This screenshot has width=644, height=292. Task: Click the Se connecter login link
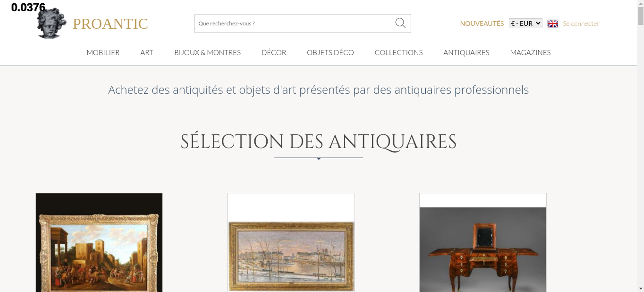pos(581,23)
